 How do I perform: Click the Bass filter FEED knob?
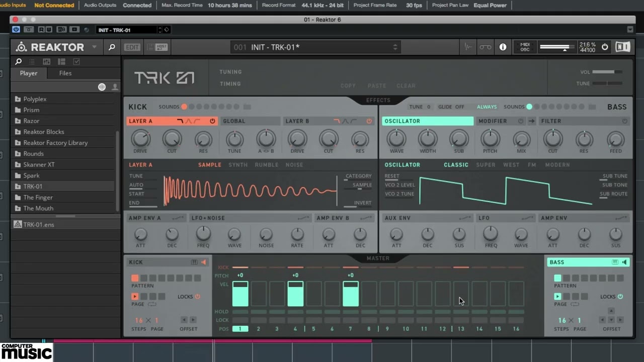click(x=616, y=139)
